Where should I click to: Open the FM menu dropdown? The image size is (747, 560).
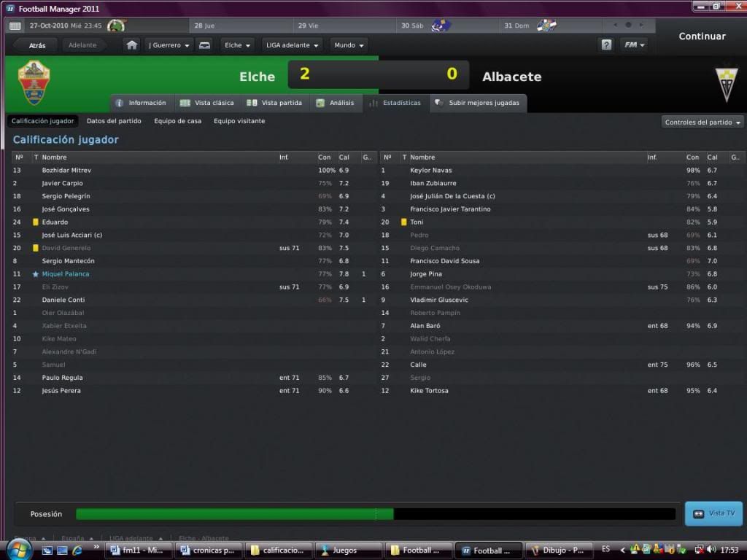coord(634,45)
